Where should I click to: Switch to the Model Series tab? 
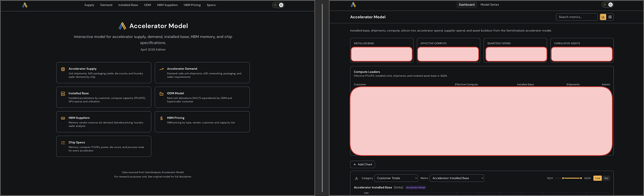tap(490, 5)
